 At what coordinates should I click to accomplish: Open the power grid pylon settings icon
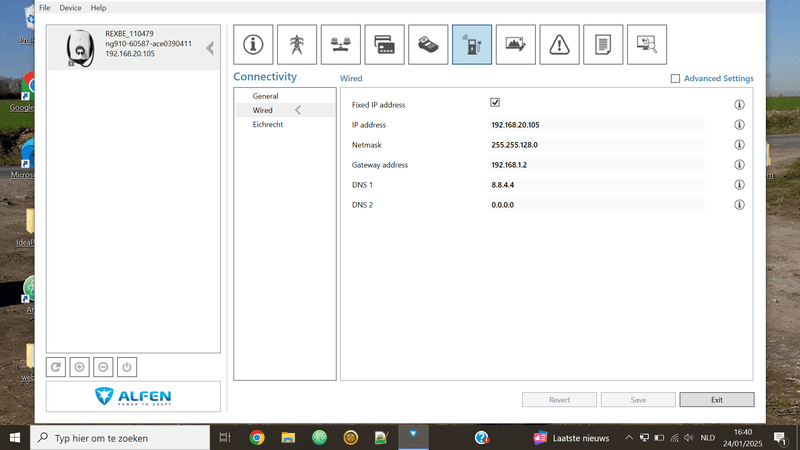pyautogui.click(x=297, y=44)
